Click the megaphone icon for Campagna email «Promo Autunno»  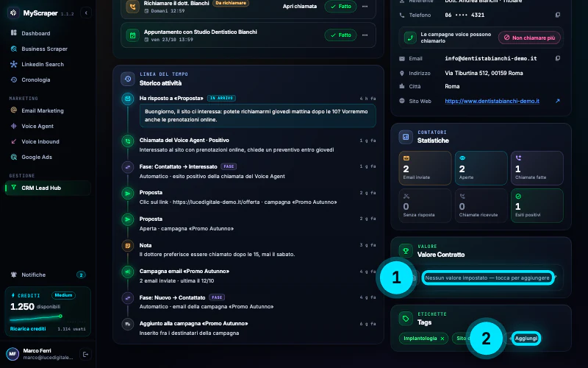(127, 272)
